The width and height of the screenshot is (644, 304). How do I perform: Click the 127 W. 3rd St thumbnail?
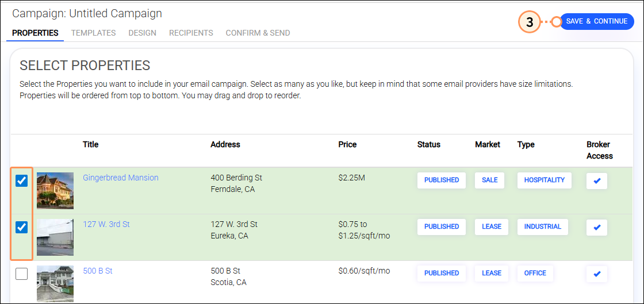55,237
